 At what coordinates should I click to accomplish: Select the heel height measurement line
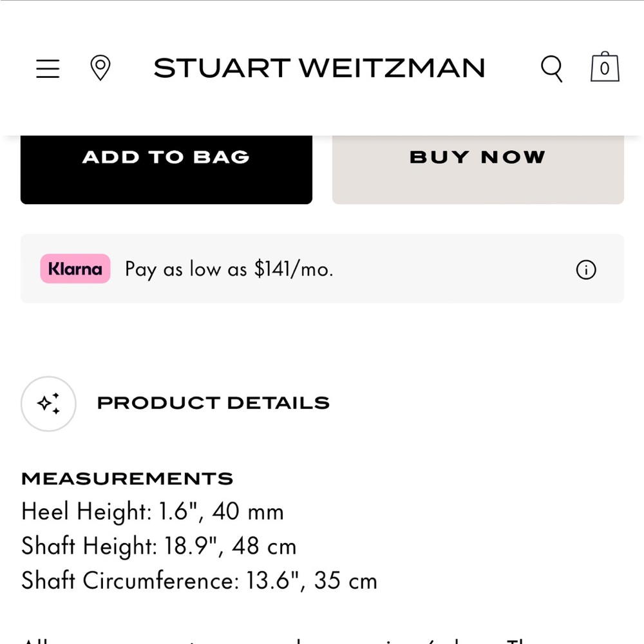(153, 511)
